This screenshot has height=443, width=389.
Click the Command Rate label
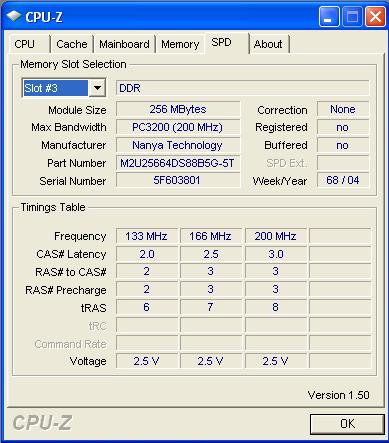[70, 344]
